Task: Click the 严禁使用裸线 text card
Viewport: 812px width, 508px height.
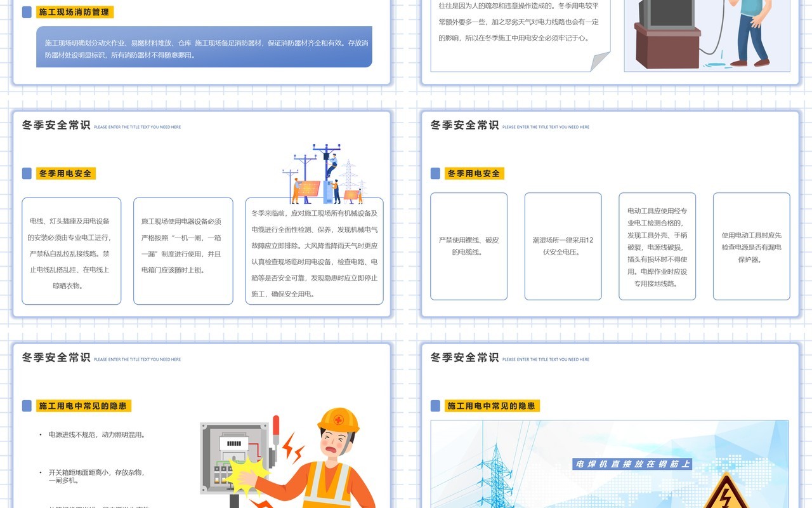Action: click(x=469, y=246)
